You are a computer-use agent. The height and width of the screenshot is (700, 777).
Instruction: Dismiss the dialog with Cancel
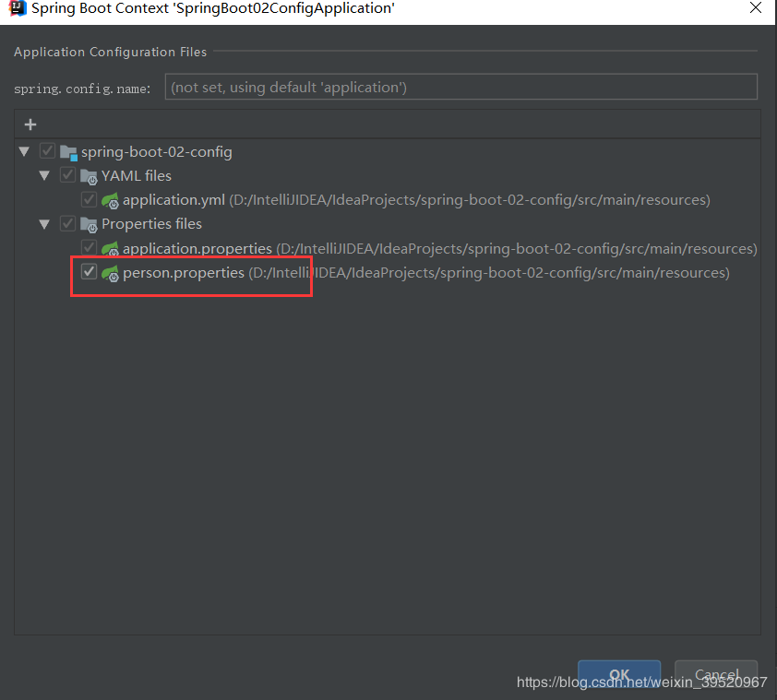coord(716,674)
